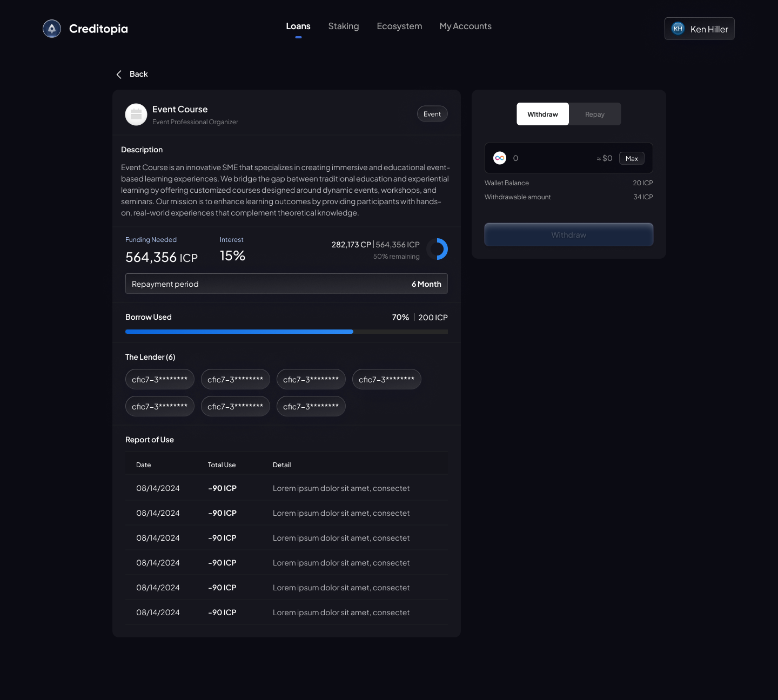
Task: Click the 50% remaining donut chart
Action: [437, 249]
